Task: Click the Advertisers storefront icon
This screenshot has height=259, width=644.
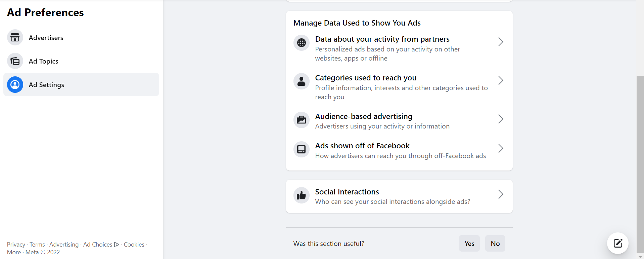Action: (15, 38)
